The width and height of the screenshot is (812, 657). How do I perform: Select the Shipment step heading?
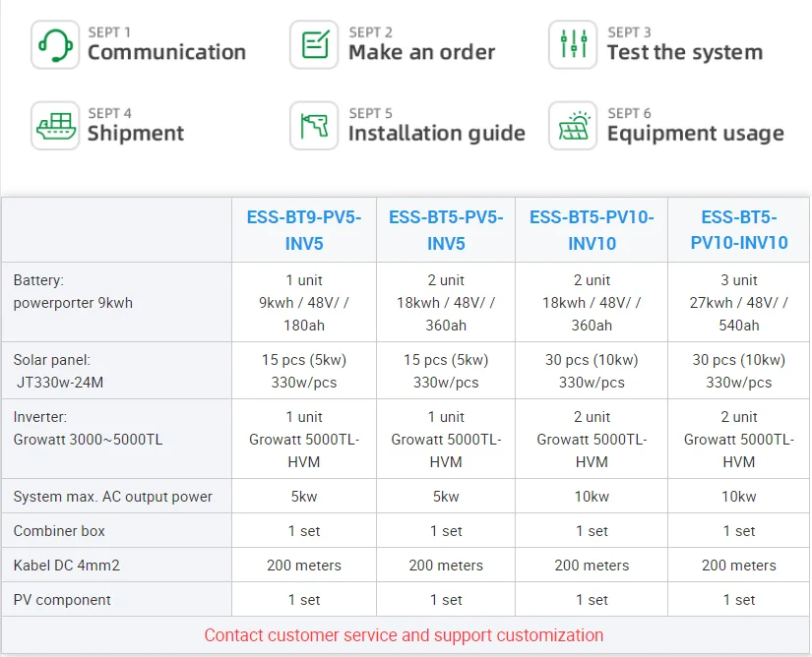pyautogui.click(x=136, y=133)
